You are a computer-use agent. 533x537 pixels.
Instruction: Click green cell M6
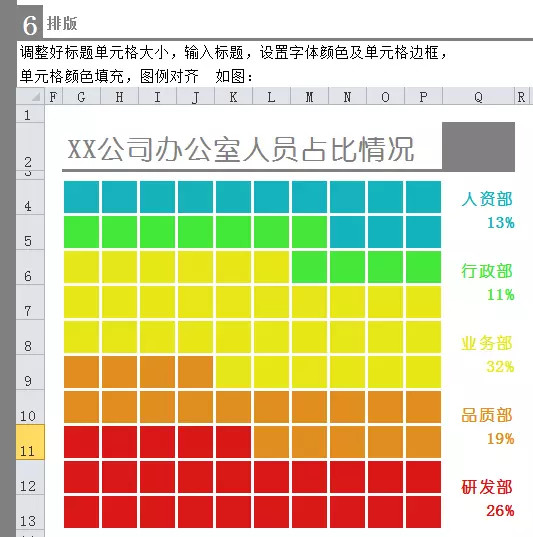pos(309,267)
